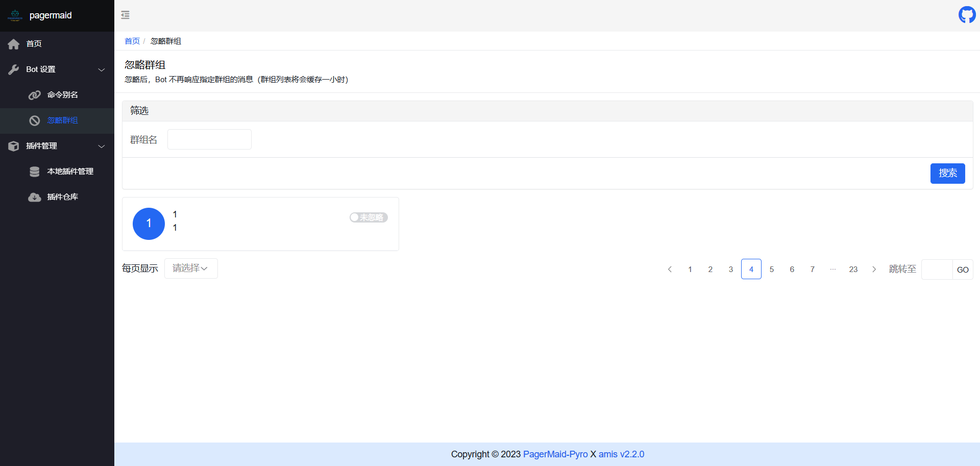This screenshot has width=980, height=466.
Task: Focus the 跳转至 page number input
Action: pyautogui.click(x=937, y=269)
